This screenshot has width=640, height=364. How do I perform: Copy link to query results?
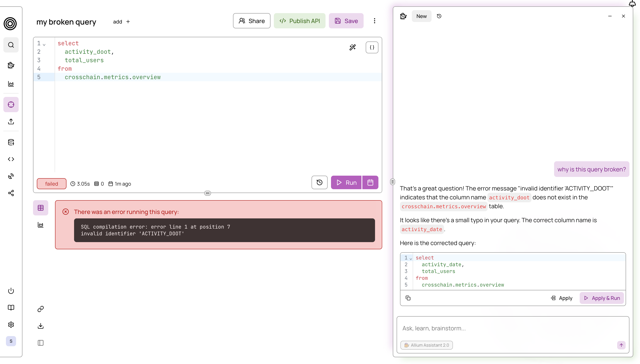point(40,309)
